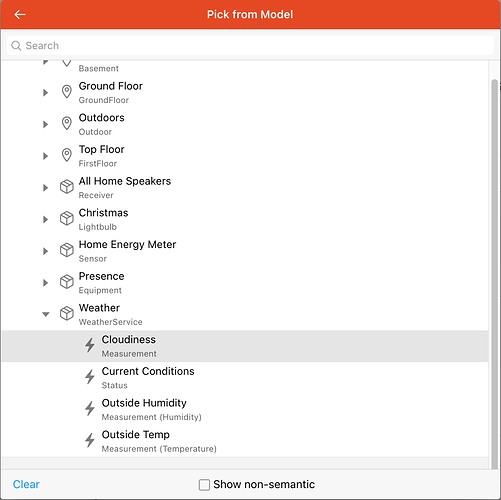
Task: Click the back arrow icon
Action: [20, 14]
